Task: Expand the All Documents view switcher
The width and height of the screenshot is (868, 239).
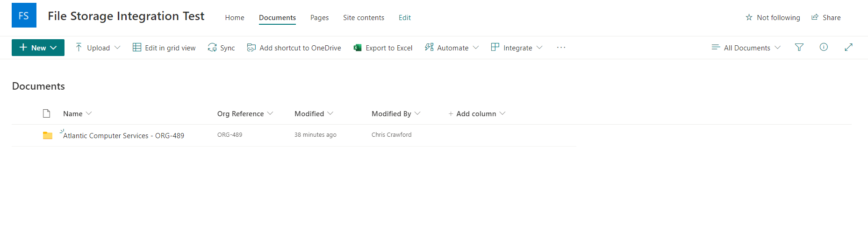Action: click(746, 48)
